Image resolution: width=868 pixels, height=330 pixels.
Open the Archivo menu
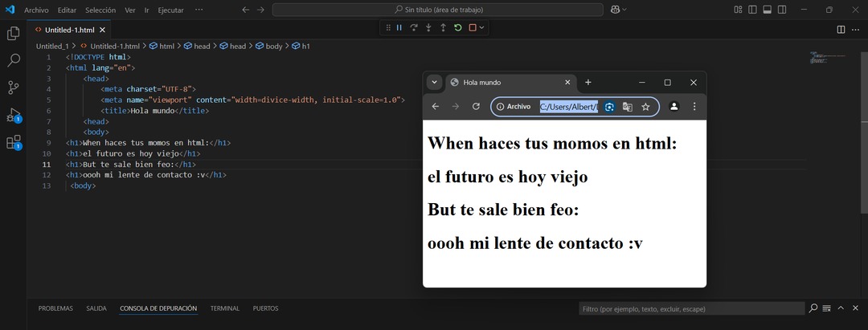[36, 10]
